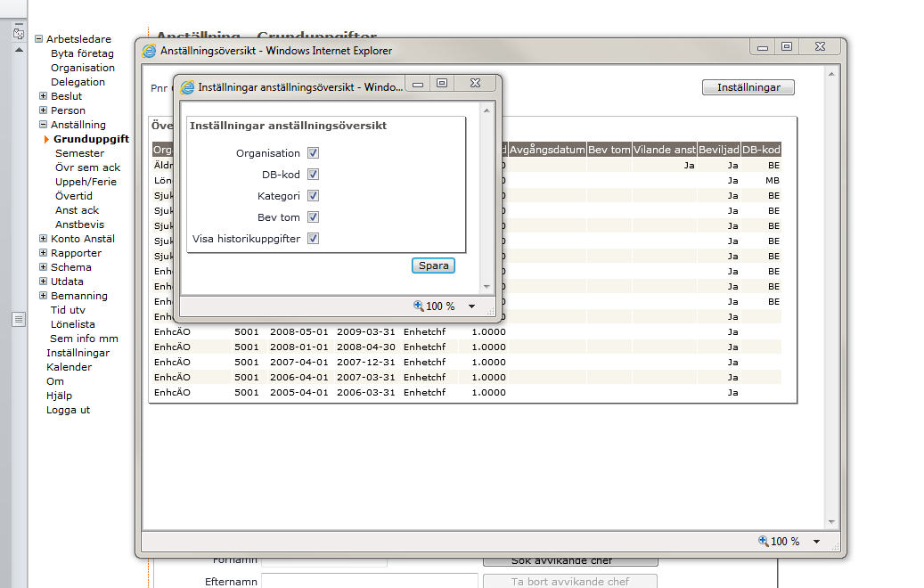Collapse the Anställning tree node
Image resolution: width=924 pixels, height=588 pixels.
pyautogui.click(x=43, y=125)
